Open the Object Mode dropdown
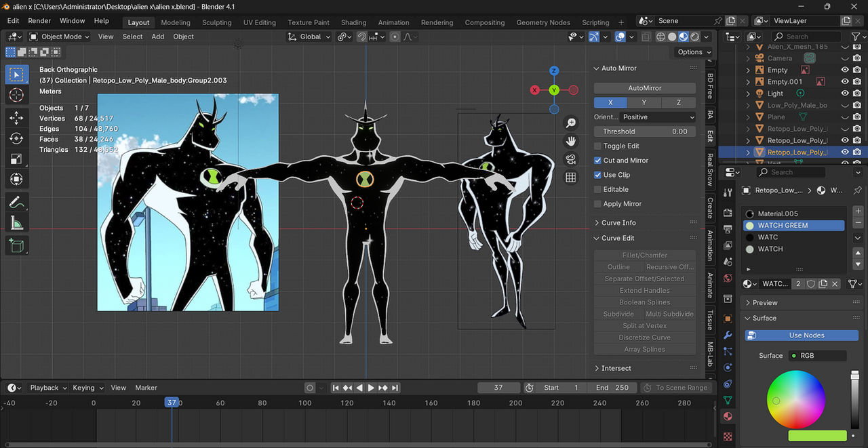 click(59, 37)
